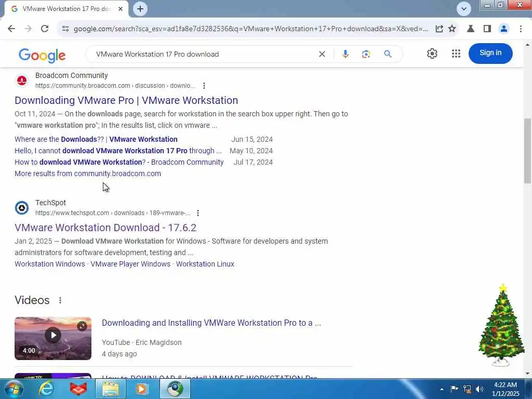Open more options for Broadcom Community result
532x399 pixels.
pos(204,86)
